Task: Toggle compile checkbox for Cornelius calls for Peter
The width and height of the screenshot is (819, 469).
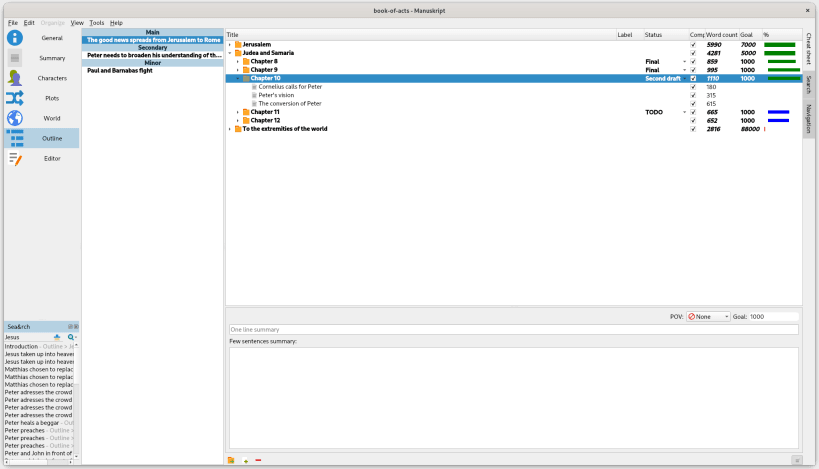Action: [x=693, y=87]
